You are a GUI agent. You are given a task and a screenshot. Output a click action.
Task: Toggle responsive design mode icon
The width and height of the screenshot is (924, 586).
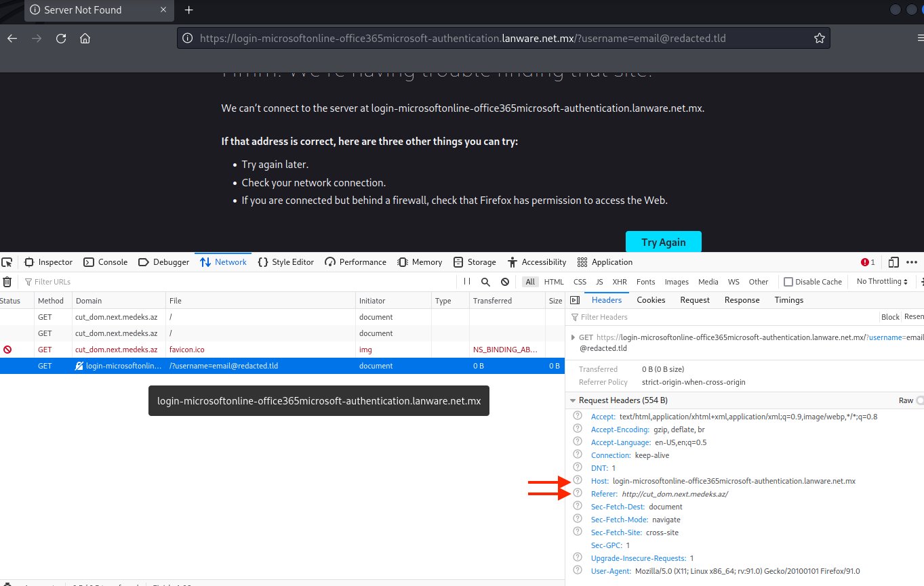pyautogui.click(x=893, y=262)
